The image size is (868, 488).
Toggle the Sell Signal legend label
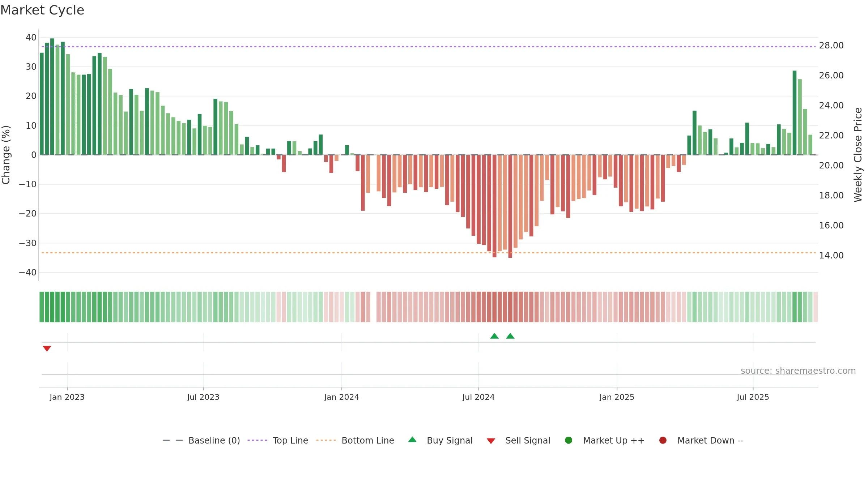[528, 440]
